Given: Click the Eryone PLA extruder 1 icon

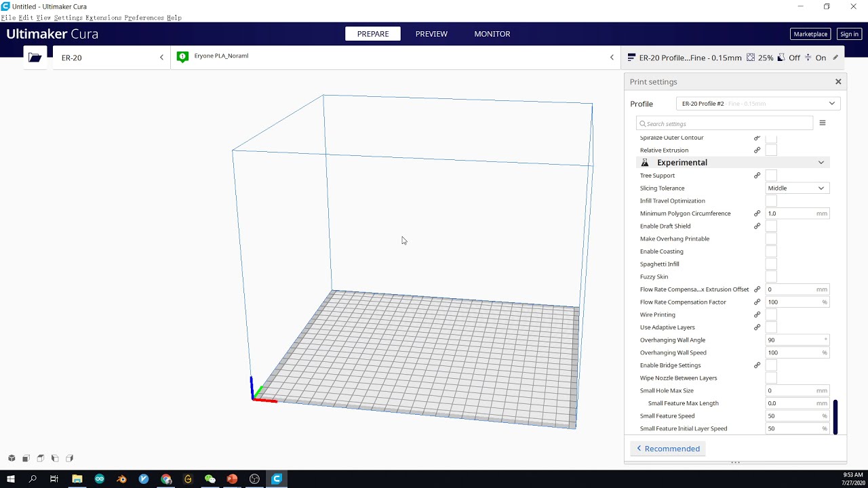Looking at the screenshot, I should (x=182, y=57).
